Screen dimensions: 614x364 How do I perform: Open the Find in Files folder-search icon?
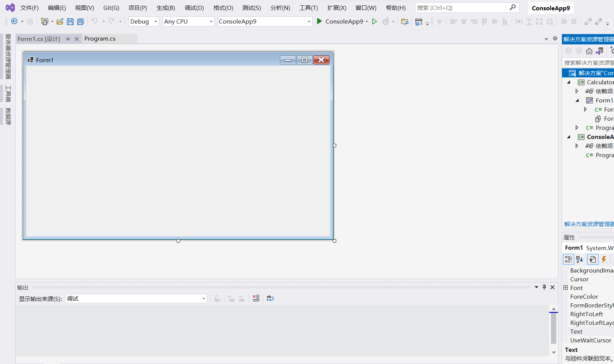click(405, 22)
